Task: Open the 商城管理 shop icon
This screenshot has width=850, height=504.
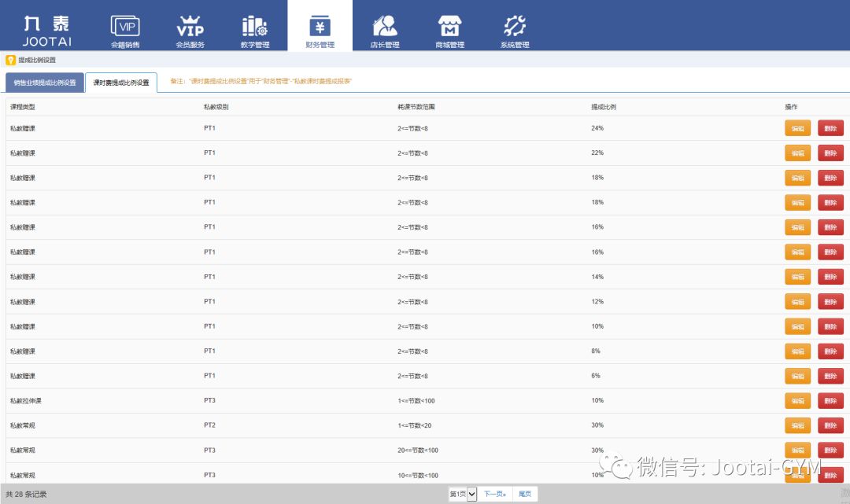Action: pos(450,26)
